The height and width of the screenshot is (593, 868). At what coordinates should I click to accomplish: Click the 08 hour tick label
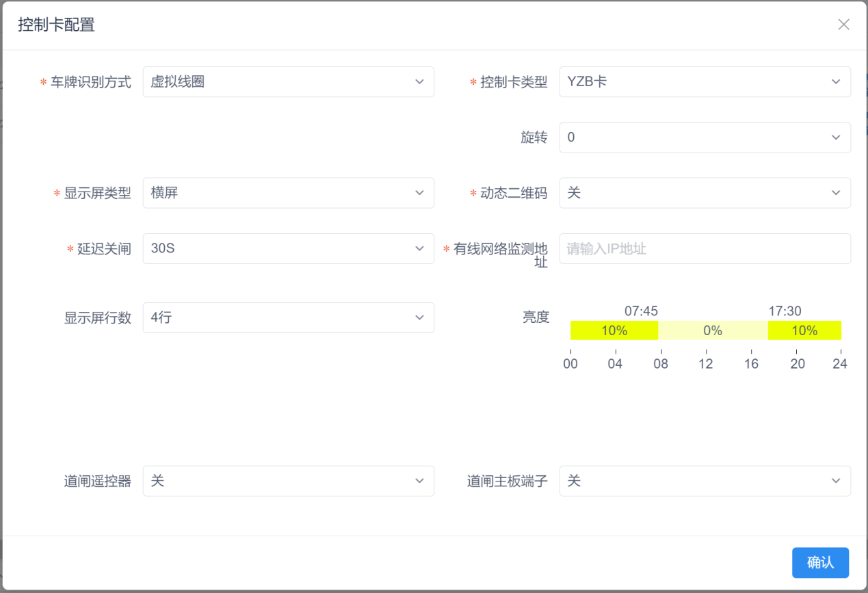[x=660, y=364]
